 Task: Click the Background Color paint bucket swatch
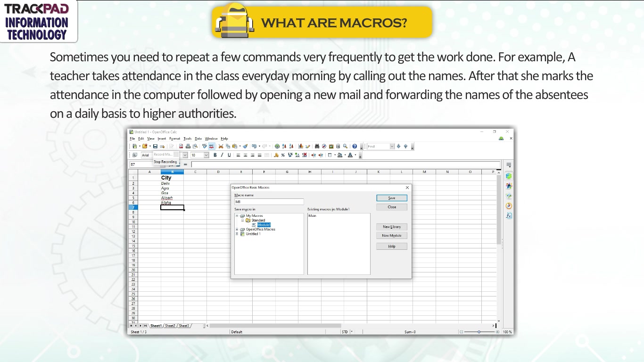tap(340, 155)
